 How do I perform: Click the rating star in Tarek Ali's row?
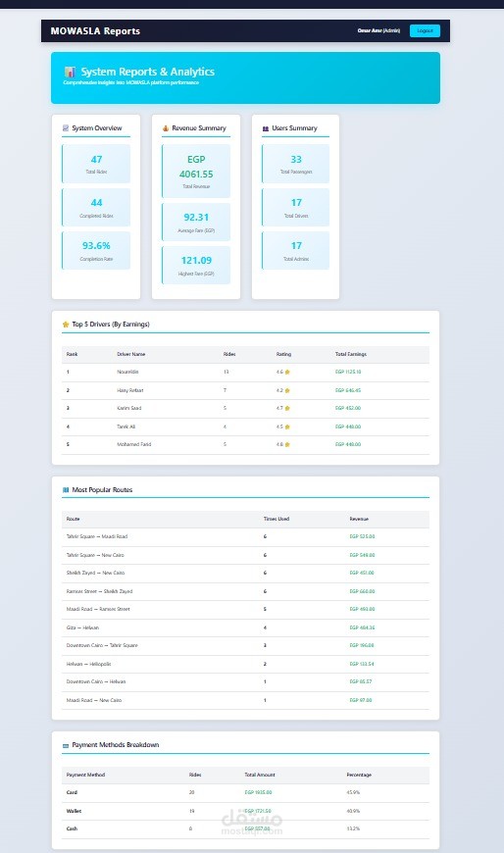287,427
